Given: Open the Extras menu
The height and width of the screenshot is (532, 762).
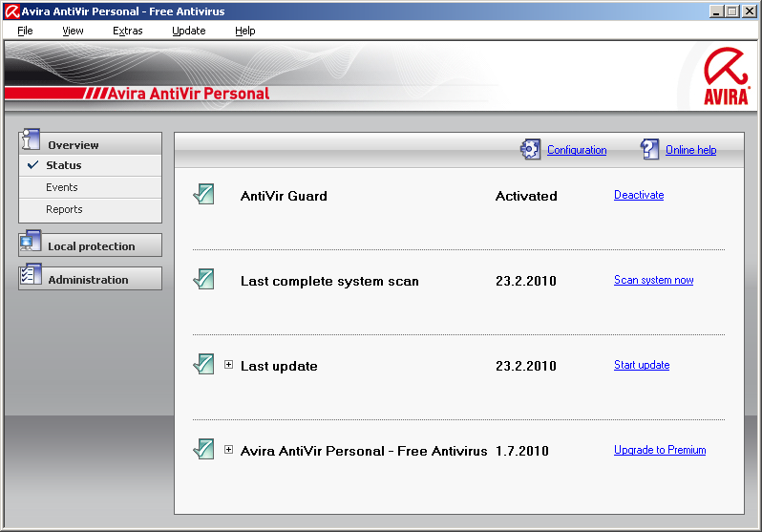Looking at the screenshot, I should click(x=127, y=31).
